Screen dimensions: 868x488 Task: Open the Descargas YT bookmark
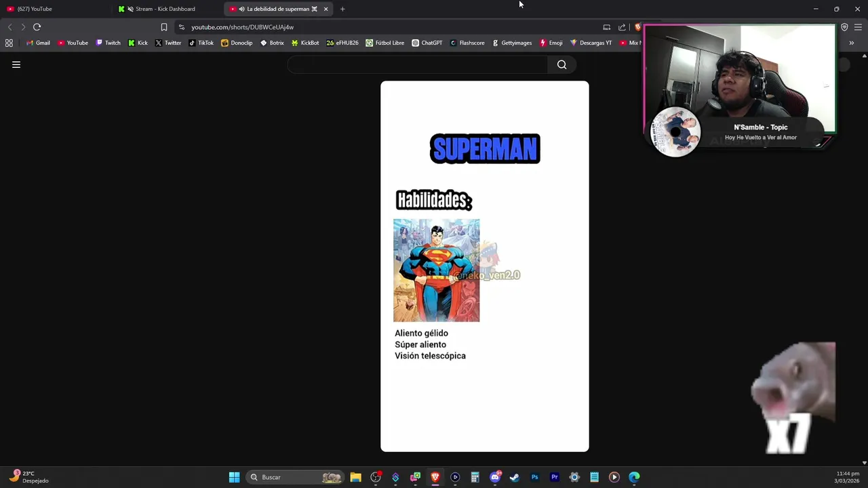tap(591, 43)
